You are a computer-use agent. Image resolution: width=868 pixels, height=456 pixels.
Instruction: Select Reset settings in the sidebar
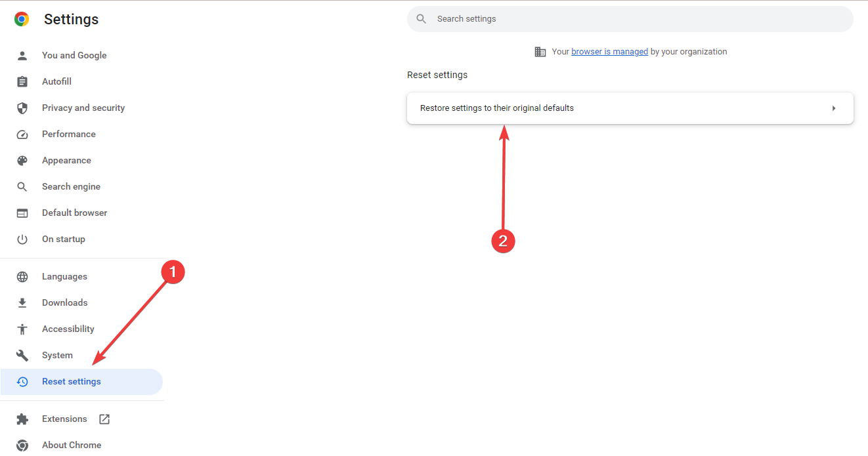click(x=81, y=381)
